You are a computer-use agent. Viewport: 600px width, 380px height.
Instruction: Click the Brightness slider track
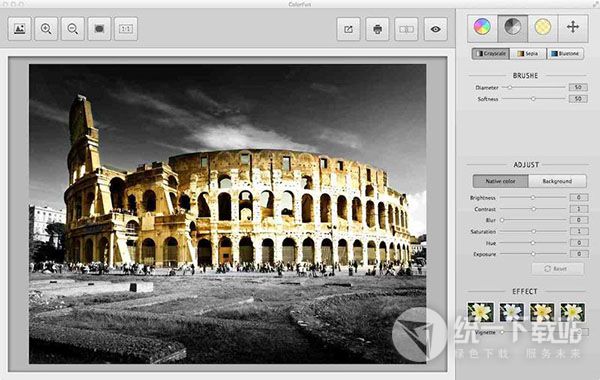533,197
